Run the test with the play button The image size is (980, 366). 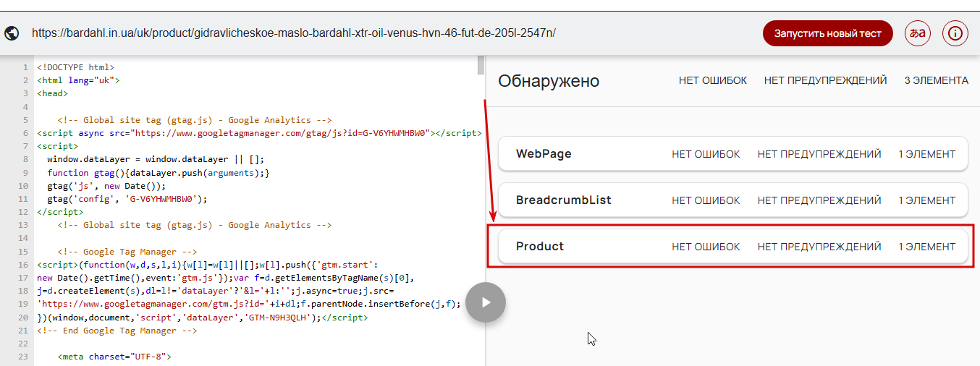[x=486, y=302]
